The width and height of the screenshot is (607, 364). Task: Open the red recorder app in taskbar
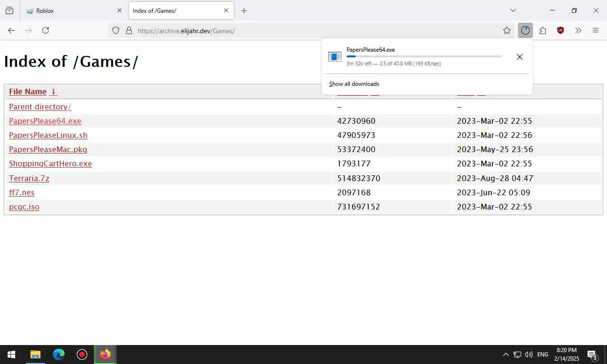[82, 355]
